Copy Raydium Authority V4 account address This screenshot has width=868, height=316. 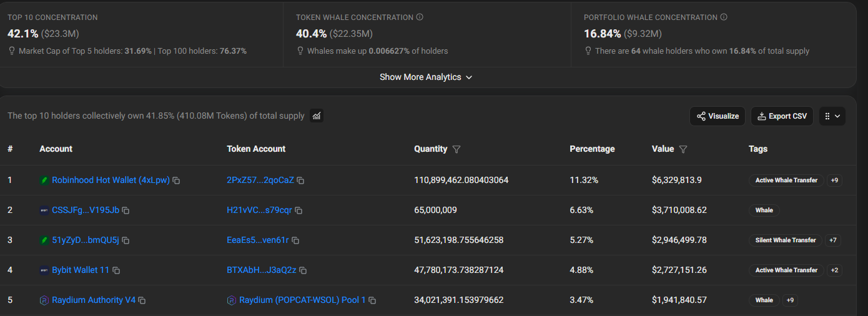(142, 300)
